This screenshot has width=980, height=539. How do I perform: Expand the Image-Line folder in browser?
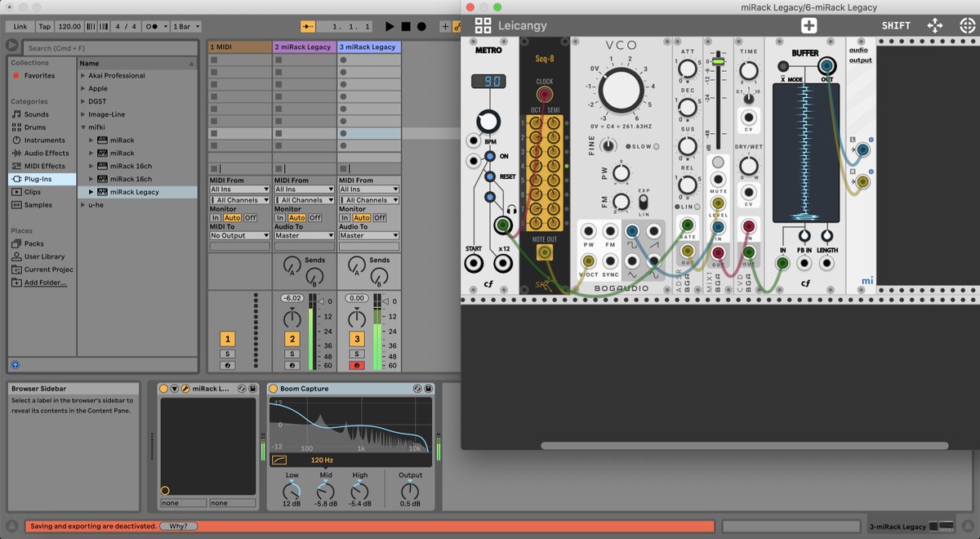pos(82,114)
